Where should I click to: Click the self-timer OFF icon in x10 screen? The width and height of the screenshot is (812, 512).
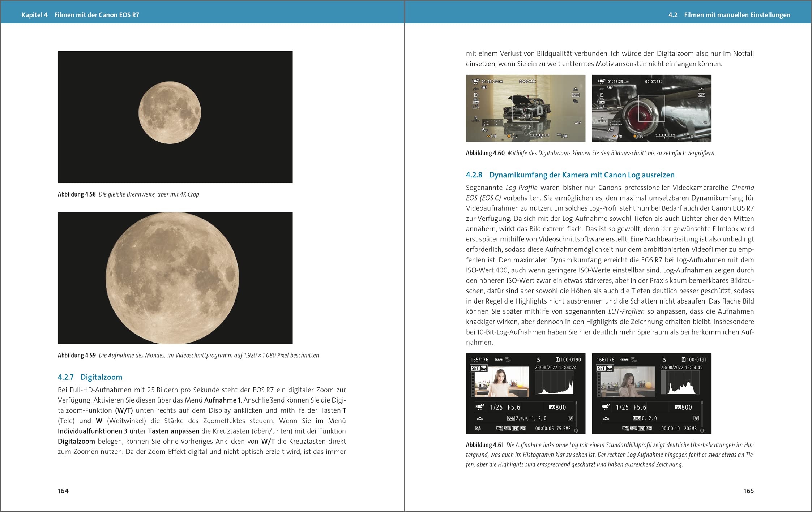pos(611,130)
